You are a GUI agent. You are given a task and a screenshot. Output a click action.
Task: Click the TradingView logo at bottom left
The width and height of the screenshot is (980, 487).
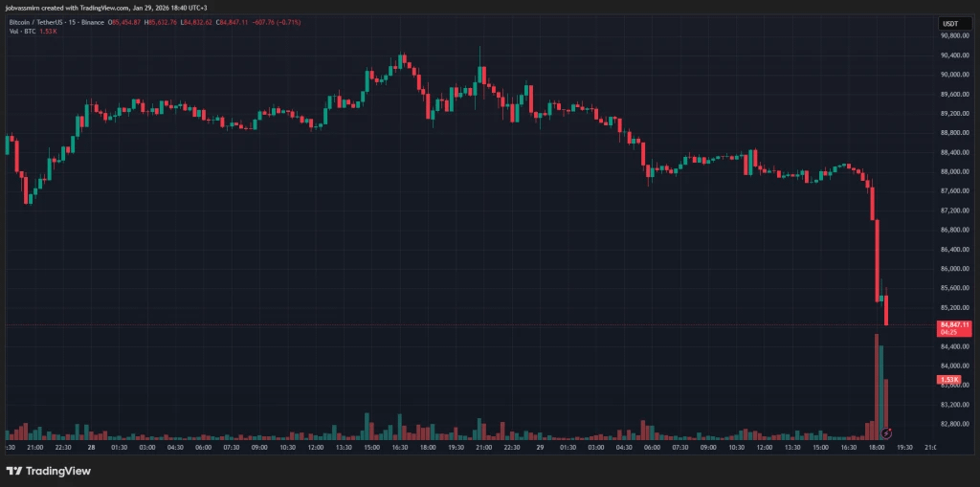[x=49, y=471]
